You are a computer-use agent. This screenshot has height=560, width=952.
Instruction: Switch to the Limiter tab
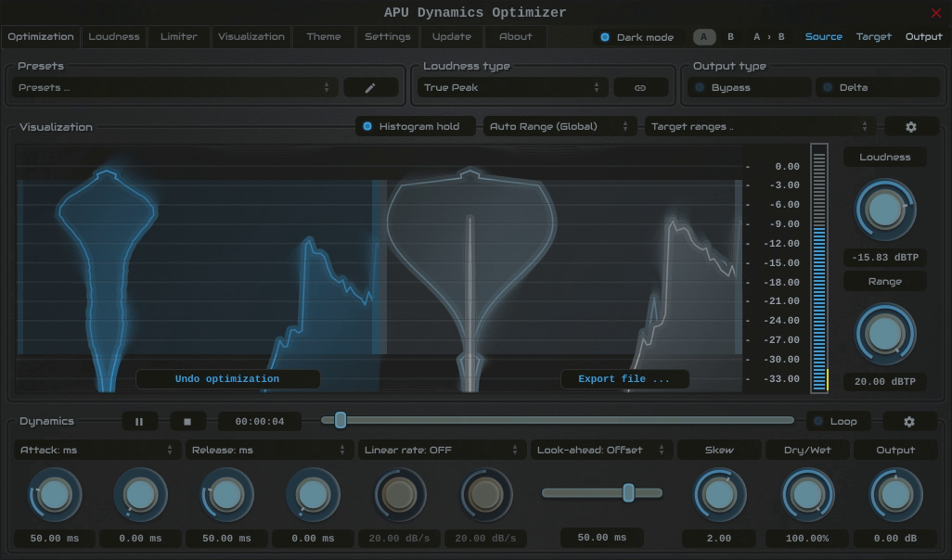click(x=178, y=37)
